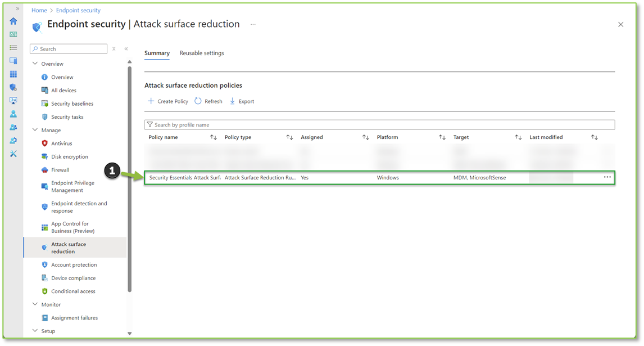Screen dimensions: 644x346
Task: Open the ellipsis menu on Security Essentials policy
Action: click(607, 177)
